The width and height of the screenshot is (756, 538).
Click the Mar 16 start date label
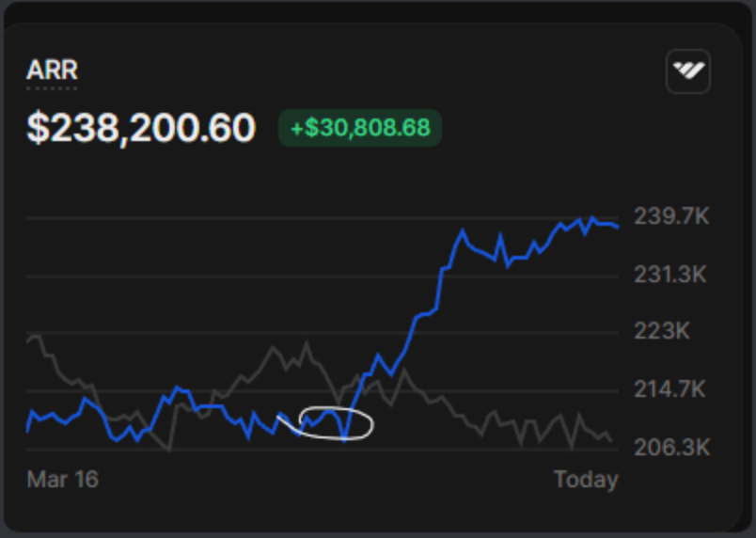63,480
